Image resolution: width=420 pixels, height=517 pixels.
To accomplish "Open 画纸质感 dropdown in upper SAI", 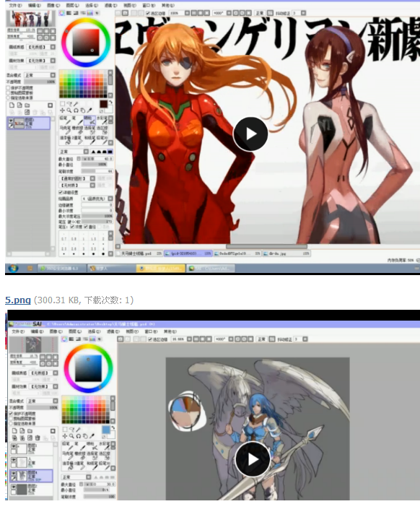I will pos(41,47).
